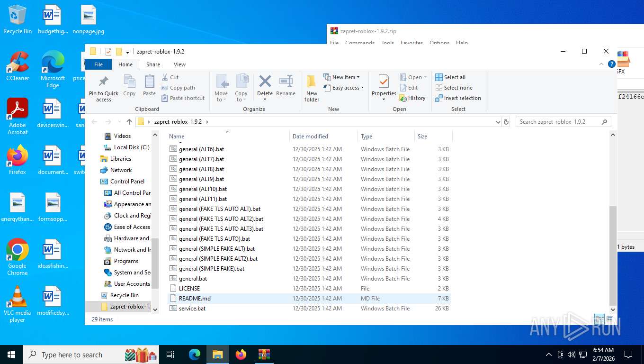Click the Properties checkmark icon

tap(384, 82)
